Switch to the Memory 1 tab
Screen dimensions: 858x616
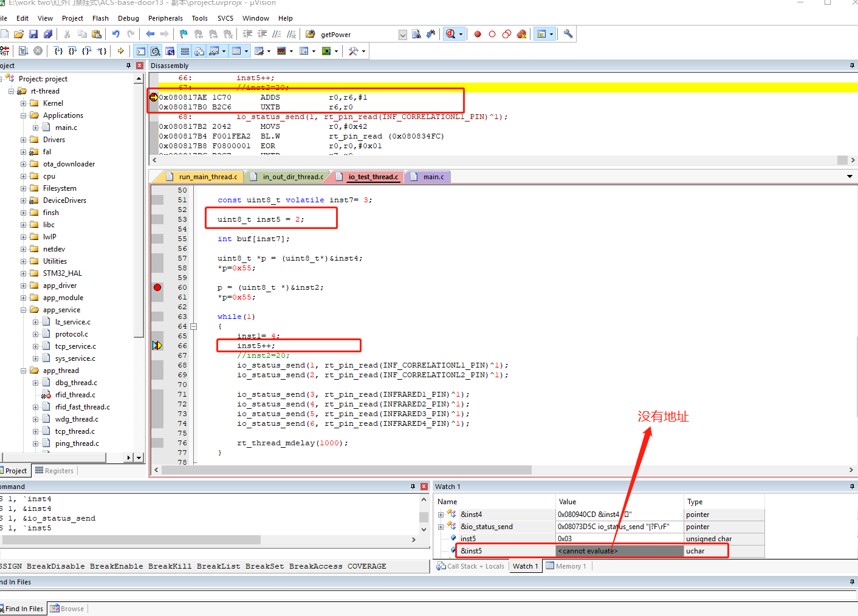(x=566, y=566)
